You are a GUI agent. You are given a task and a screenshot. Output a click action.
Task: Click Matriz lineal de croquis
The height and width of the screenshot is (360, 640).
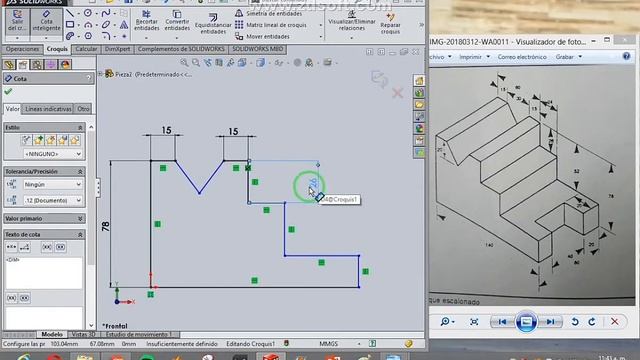[271, 25]
